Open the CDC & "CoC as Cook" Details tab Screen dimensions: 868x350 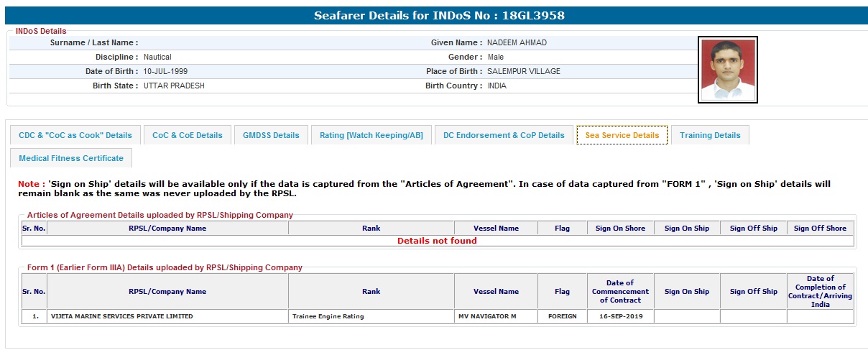(75, 135)
